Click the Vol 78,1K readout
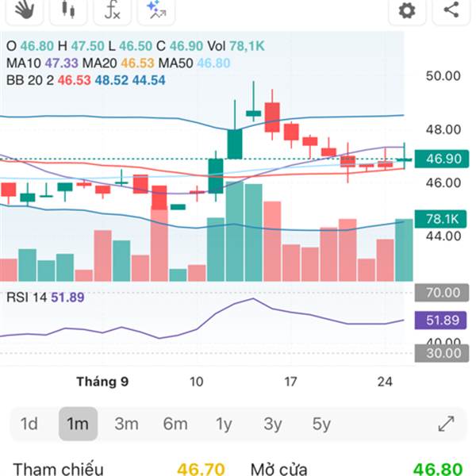Image resolution: width=476 pixels, height=476 pixels. pyautogui.click(x=236, y=46)
